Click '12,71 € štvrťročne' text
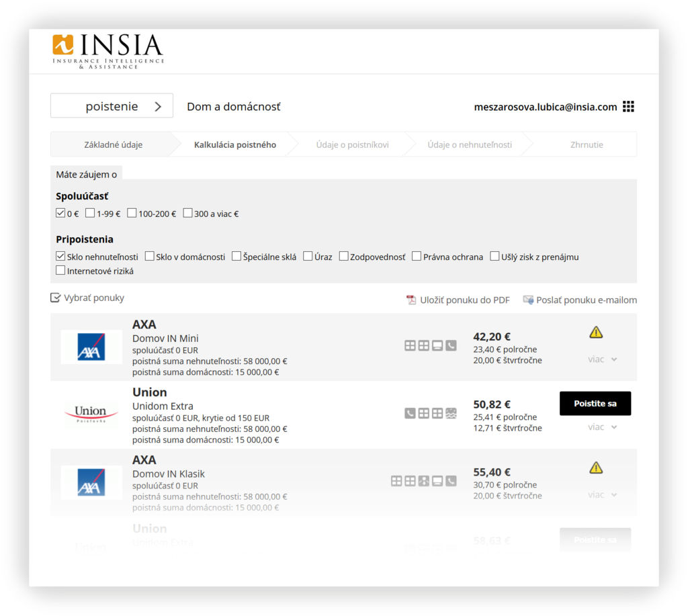Viewport: 688px width, 616px height. pos(508,428)
